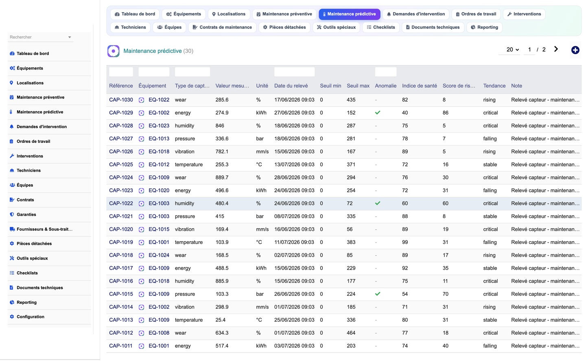The height and width of the screenshot is (364, 588).
Task: Click Techniciens helmet icon in sidebar
Action: click(12, 170)
